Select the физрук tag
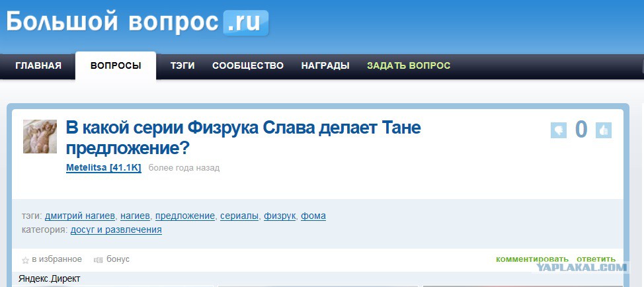The height and width of the screenshot is (287, 644). click(x=280, y=216)
